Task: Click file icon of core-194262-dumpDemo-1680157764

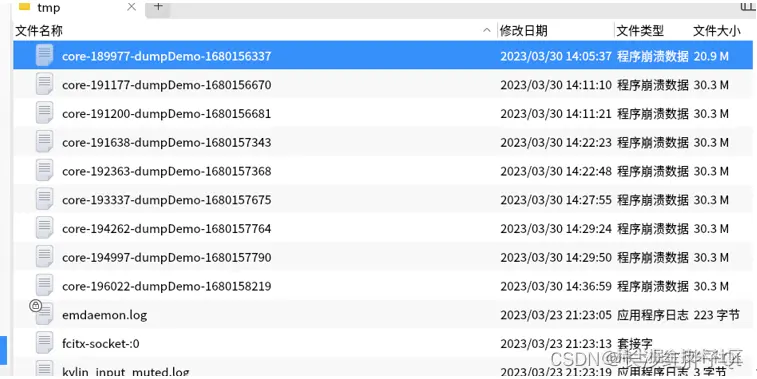Action: tap(44, 228)
